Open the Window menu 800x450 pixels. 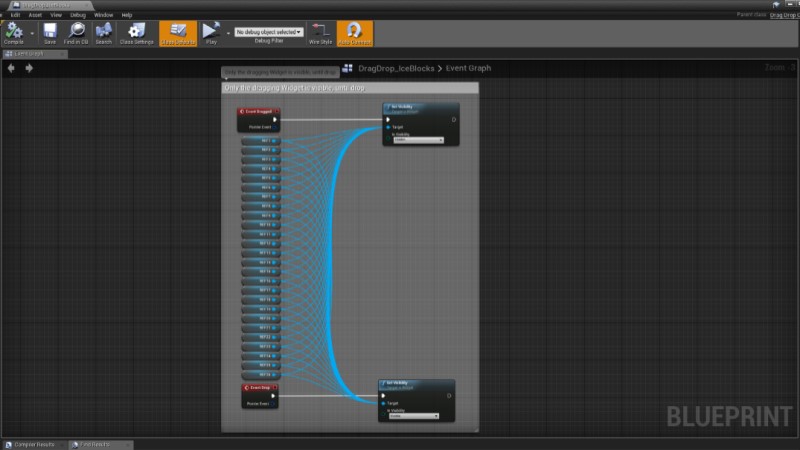click(103, 15)
